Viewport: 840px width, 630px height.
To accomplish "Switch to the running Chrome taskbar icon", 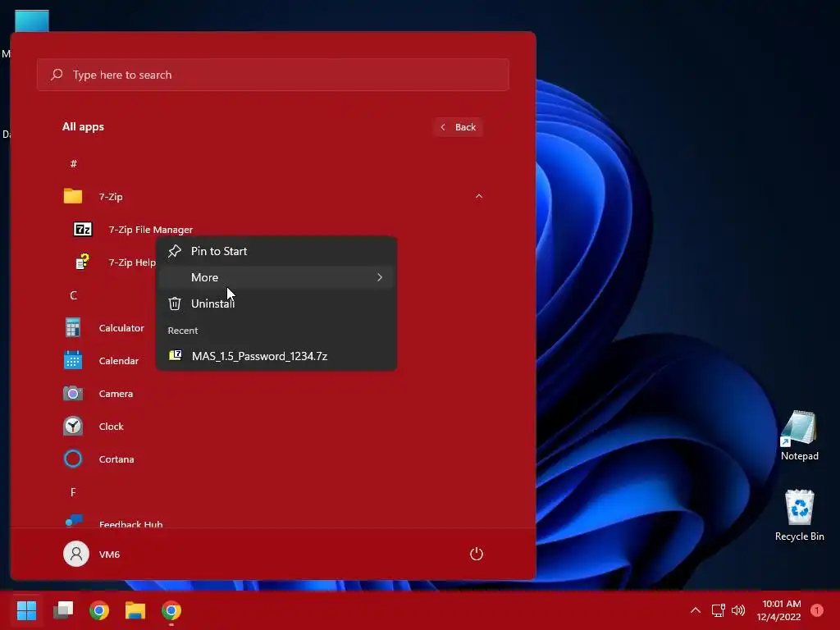I will click(x=171, y=610).
